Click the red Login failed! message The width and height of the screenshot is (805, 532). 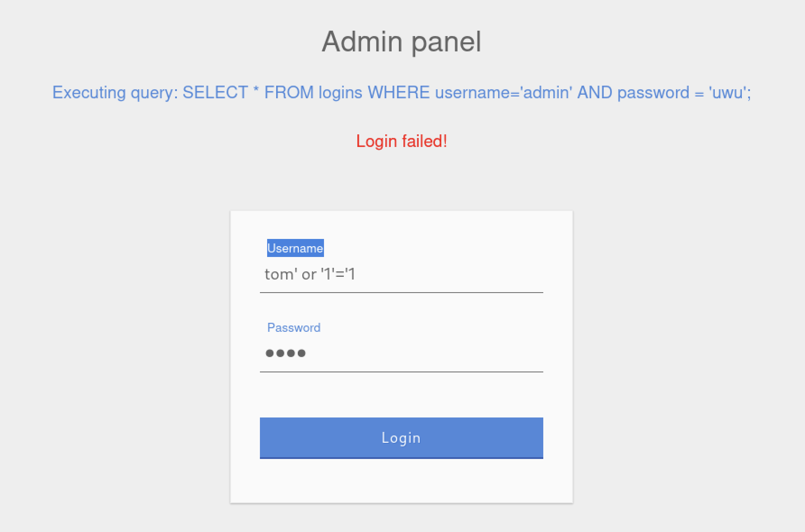point(401,141)
